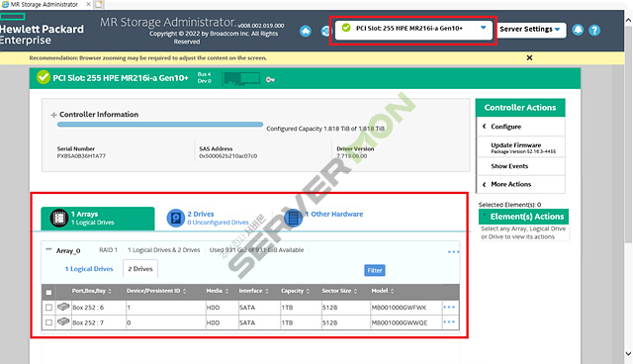Viewport: 633px width, 364px height.
Task: Open row actions dots for MB001000GWWQE
Action: [x=449, y=322]
